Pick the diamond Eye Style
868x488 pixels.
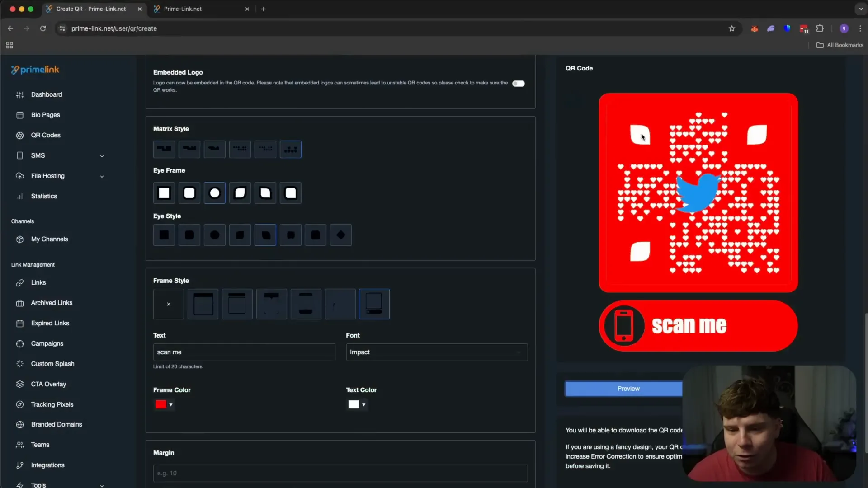[341, 235]
